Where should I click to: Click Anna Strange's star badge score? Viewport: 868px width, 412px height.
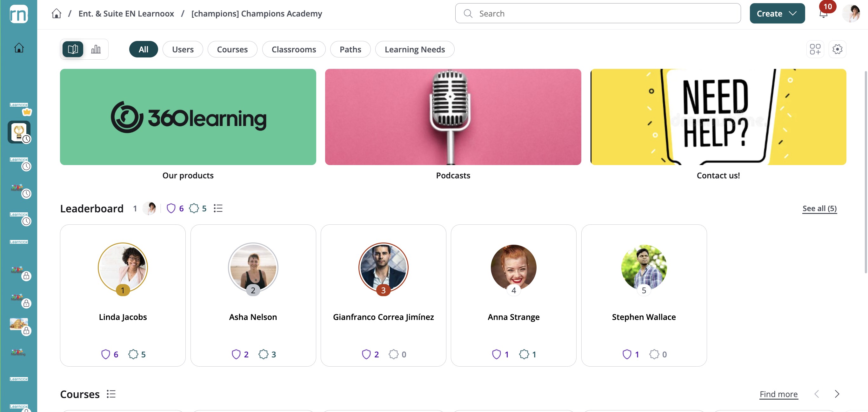point(528,354)
